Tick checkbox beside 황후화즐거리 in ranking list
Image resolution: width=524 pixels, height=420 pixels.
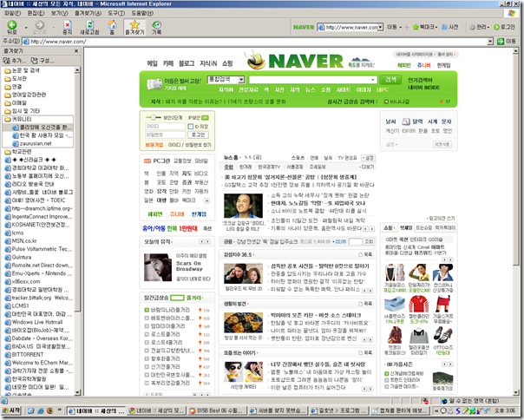tap(147, 358)
